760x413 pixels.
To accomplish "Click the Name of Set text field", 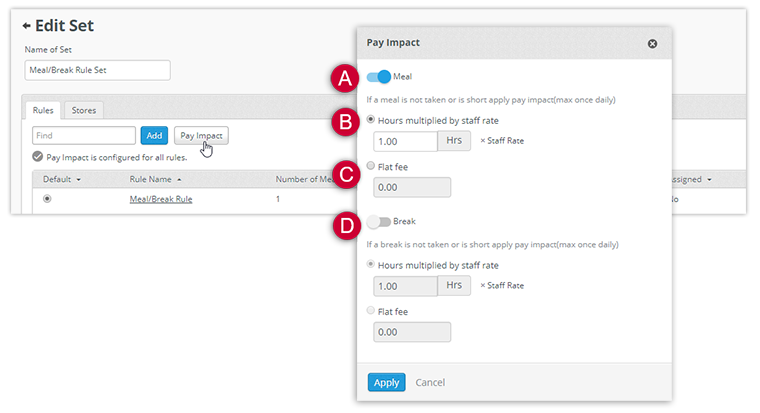I will (x=97, y=70).
